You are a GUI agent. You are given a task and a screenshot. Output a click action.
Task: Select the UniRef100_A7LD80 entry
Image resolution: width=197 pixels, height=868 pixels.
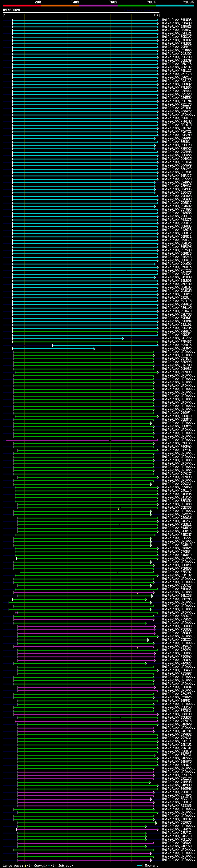click(x=177, y=88)
